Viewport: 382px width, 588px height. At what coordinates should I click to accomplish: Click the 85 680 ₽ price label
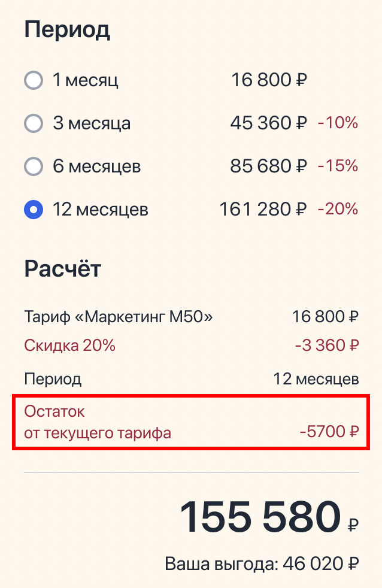(269, 166)
